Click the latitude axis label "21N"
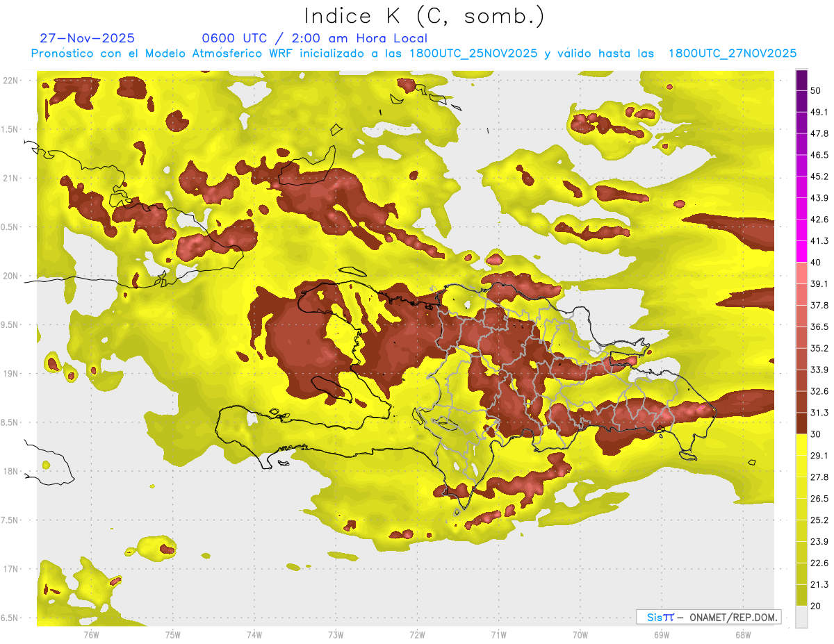 coord(10,179)
